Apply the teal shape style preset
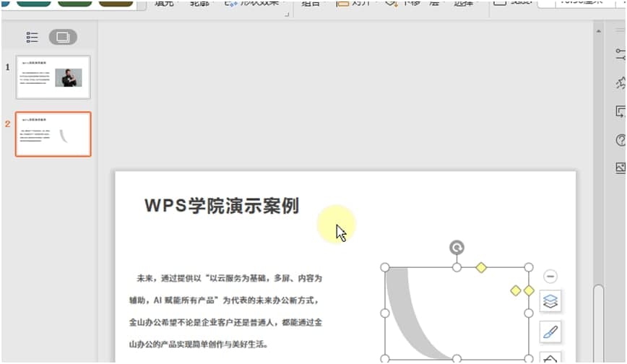Screen dimensions: 627x364 click(34, 3)
